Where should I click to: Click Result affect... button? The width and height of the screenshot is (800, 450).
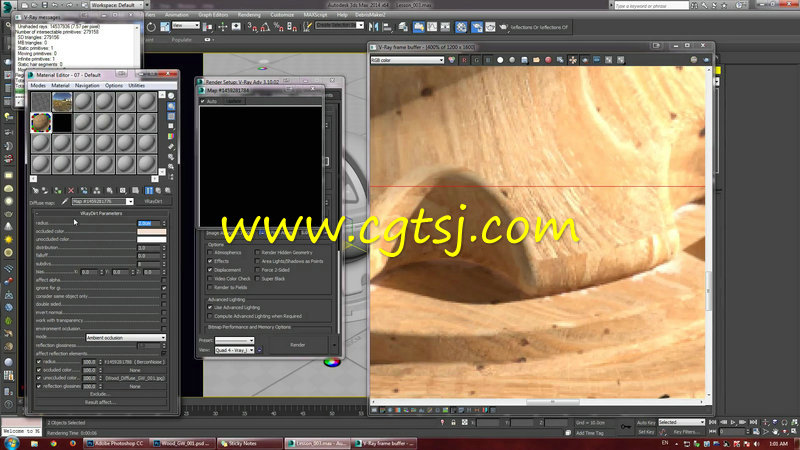(100, 402)
